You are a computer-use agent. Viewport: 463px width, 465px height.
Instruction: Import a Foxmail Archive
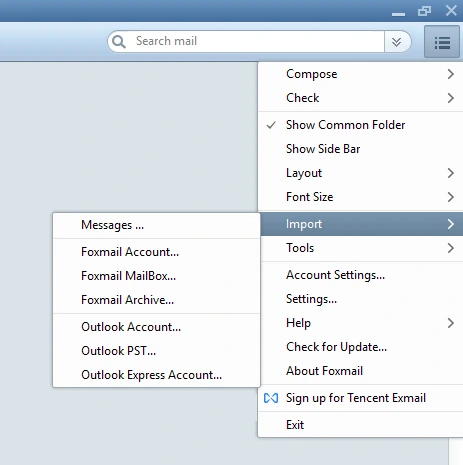[x=156, y=300]
